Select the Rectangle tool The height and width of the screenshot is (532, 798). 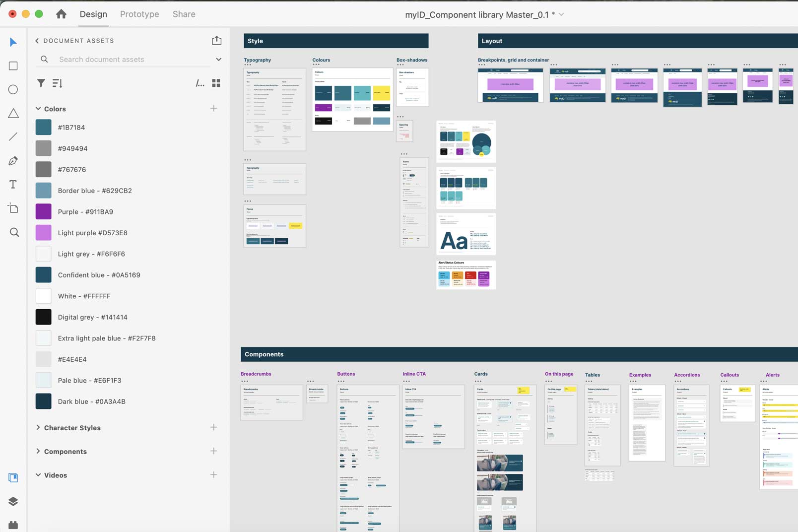click(x=13, y=66)
